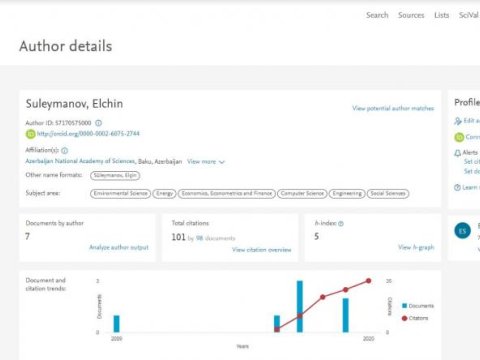Click the Author details page heading
Screen dimensions: 480x360
pos(66,46)
